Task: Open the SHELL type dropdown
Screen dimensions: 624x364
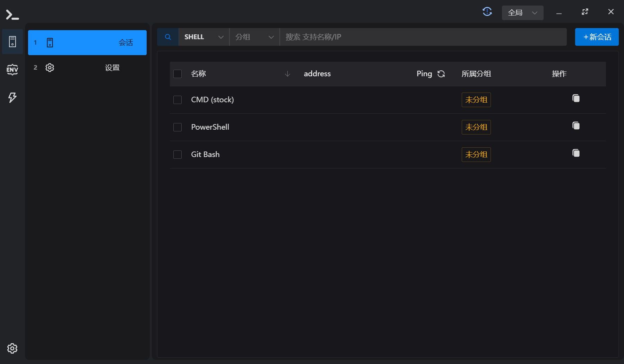Action: tap(204, 37)
